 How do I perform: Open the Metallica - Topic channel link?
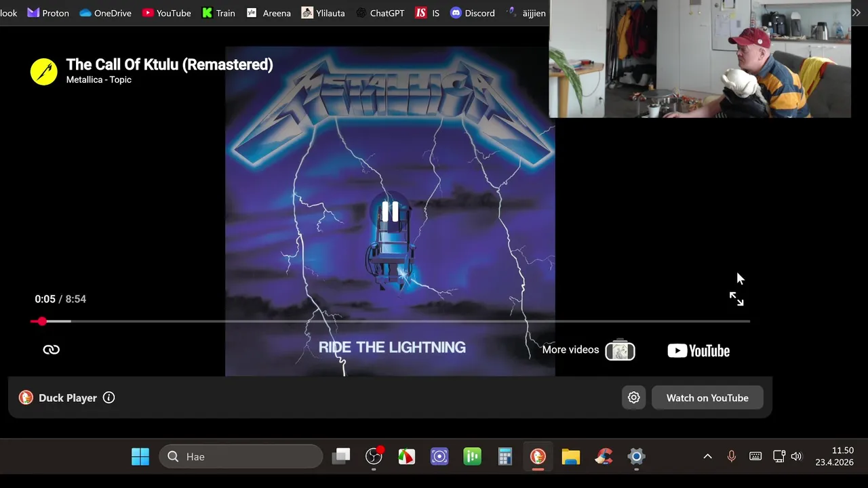point(99,80)
